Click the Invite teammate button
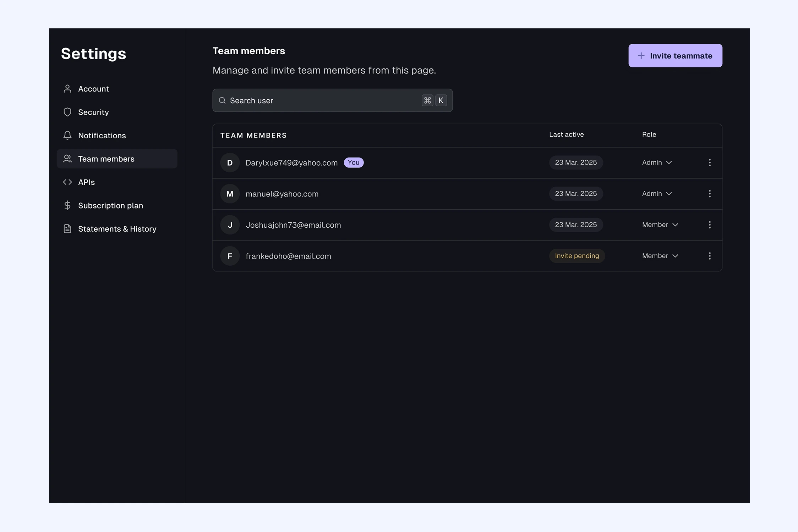Image resolution: width=798 pixels, height=532 pixels. point(675,56)
